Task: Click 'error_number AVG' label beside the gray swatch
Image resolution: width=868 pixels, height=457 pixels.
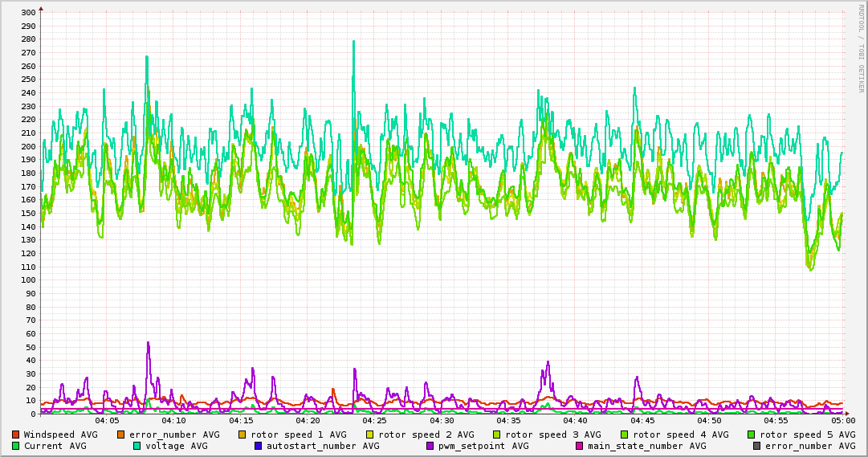Action: tap(810, 447)
